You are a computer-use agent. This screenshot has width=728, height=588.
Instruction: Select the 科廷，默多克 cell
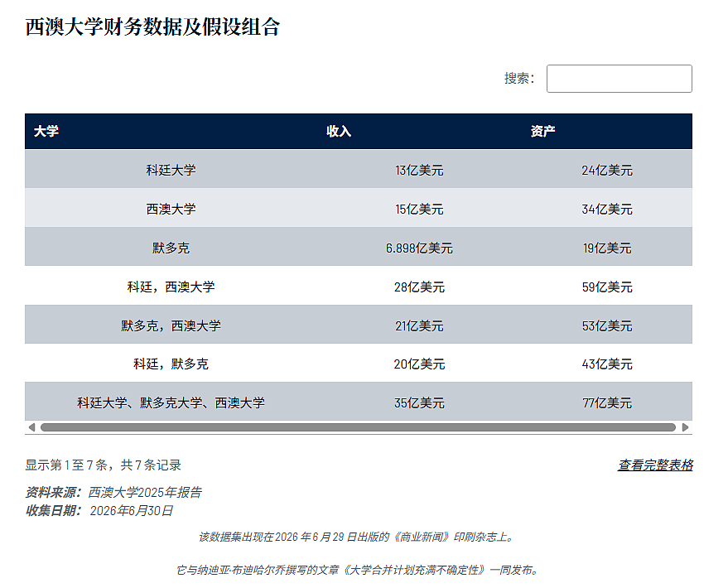(171, 364)
